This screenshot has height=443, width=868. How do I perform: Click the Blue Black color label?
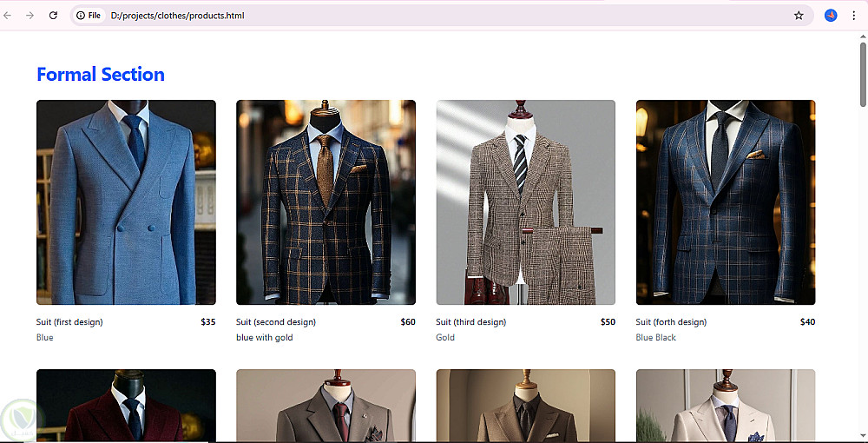(x=656, y=338)
